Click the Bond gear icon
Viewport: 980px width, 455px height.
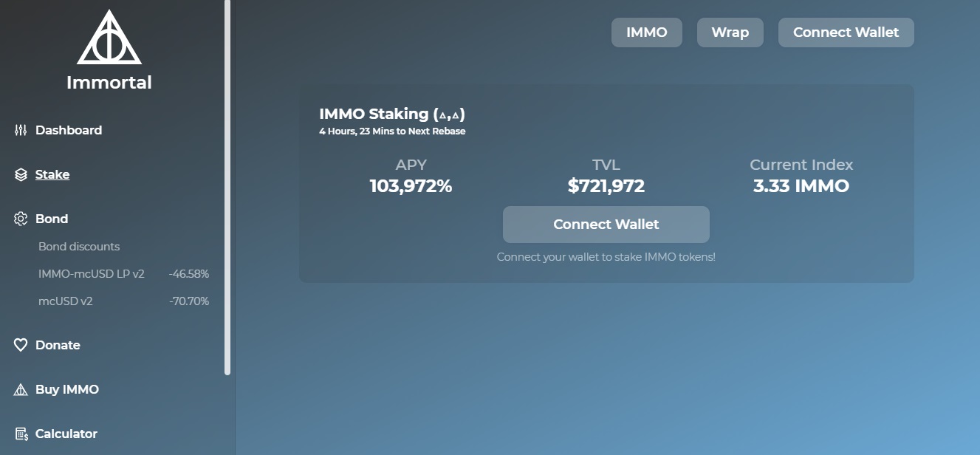click(x=21, y=219)
